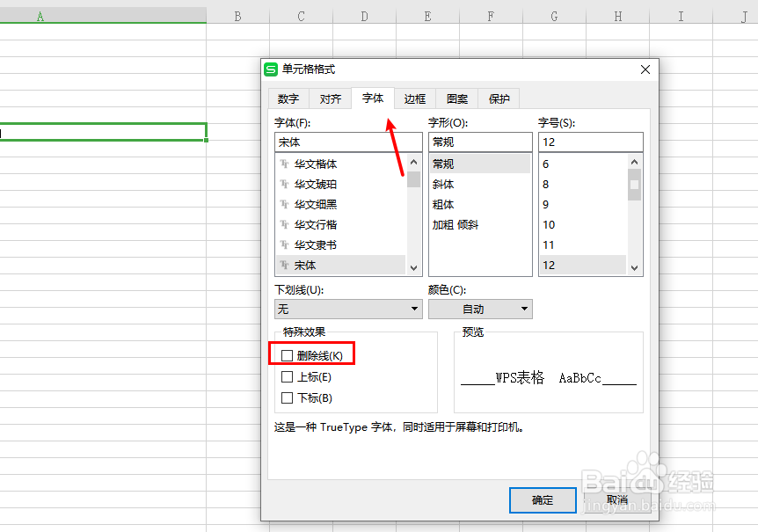Screen dimensions: 758x532
Task: Select 粗体 font style
Action: [x=480, y=205]
